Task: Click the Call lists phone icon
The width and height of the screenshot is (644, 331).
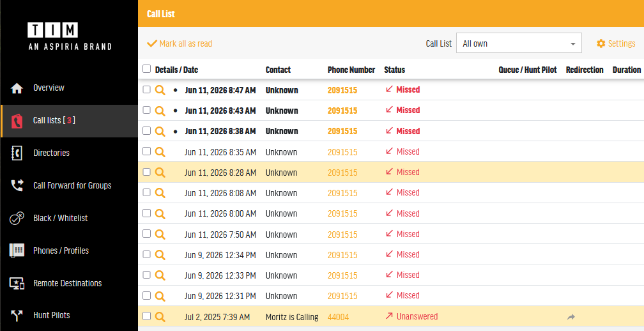Action: click(17, 121)
